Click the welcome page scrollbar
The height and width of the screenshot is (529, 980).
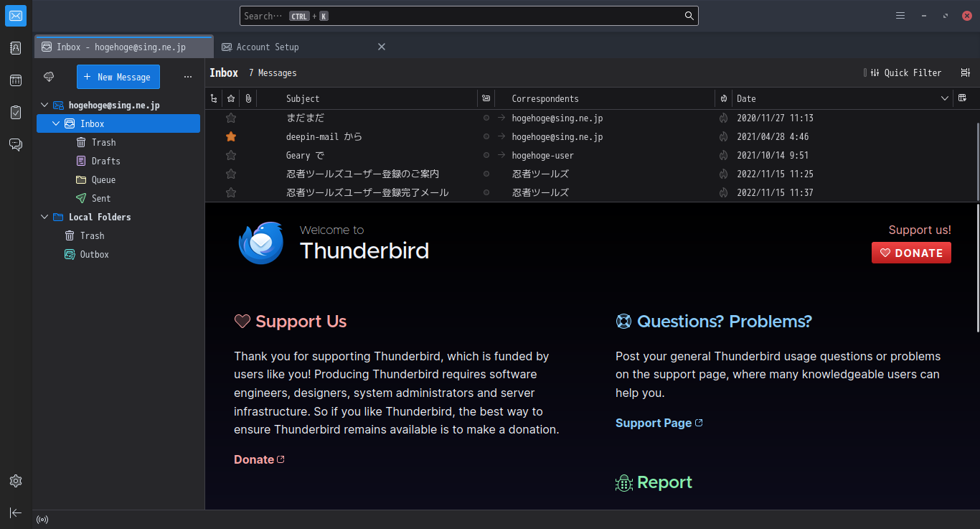tap(977, 267)
